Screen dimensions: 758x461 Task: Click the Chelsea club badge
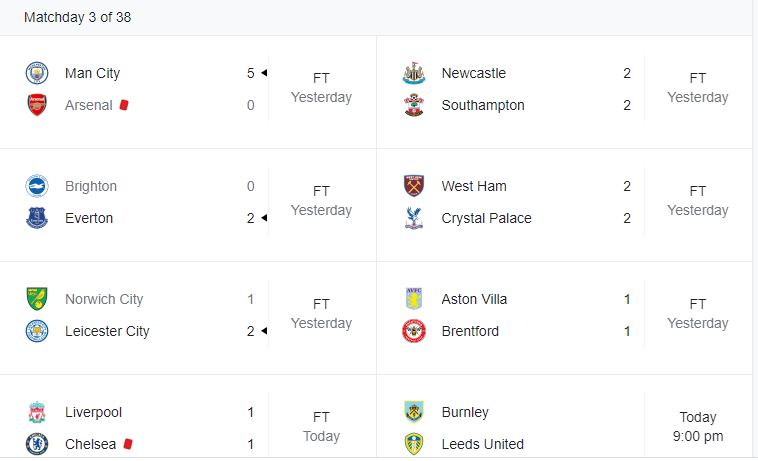(x=37, y=444)
